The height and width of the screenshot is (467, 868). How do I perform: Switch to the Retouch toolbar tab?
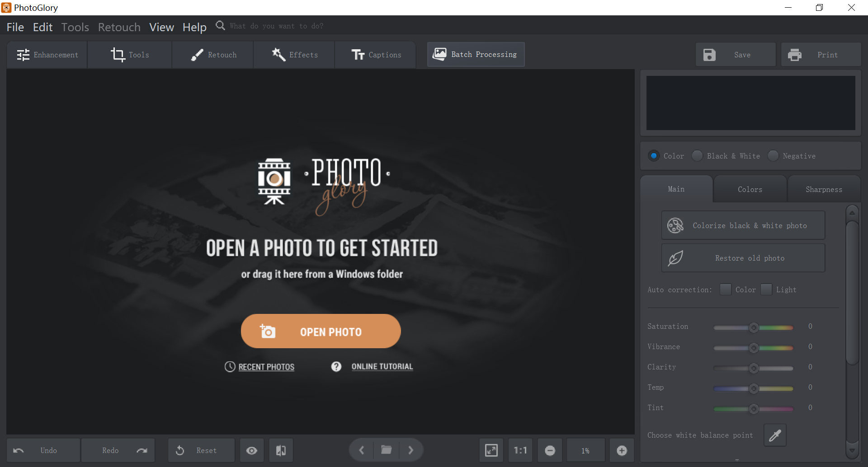click(x=213, y=55)
